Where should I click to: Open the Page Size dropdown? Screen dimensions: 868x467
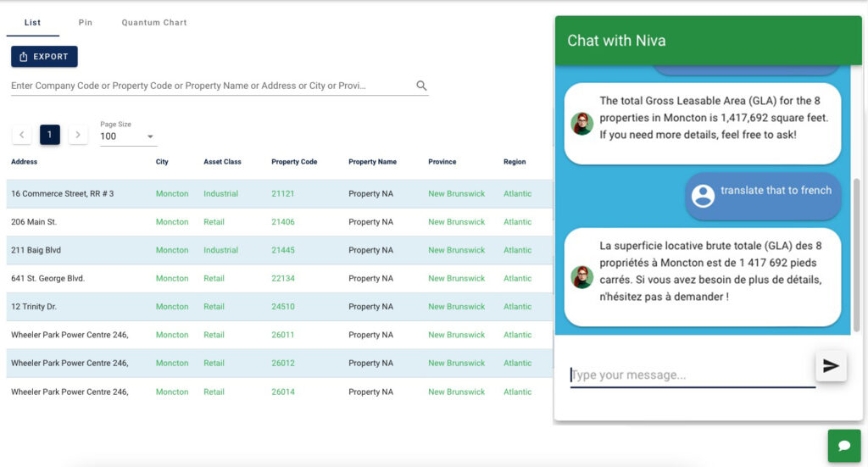click(129, 136)
